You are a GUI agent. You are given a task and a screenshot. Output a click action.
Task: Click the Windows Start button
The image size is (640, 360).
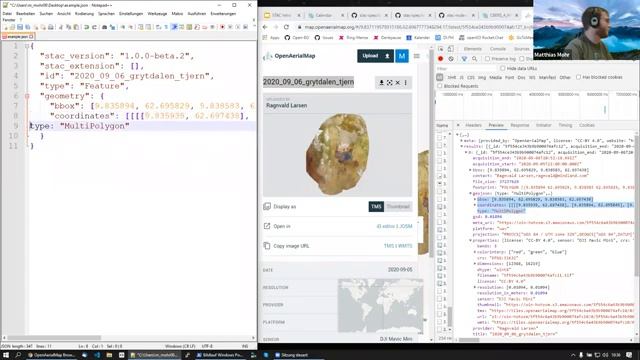click(6, 355)
